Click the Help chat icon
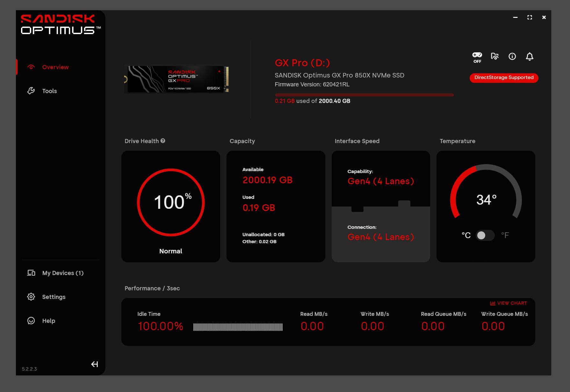The height and width of the screenshot is (392, 570). 31,321
